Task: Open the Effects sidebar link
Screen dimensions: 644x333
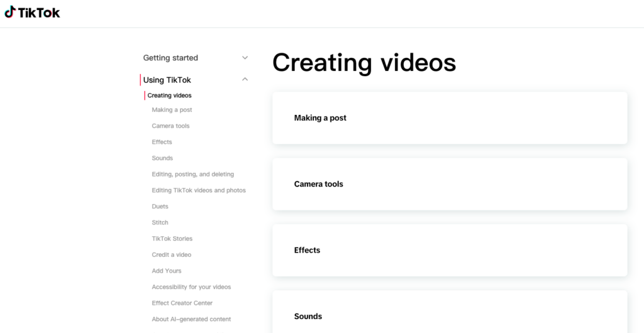Action: (162, 142)
